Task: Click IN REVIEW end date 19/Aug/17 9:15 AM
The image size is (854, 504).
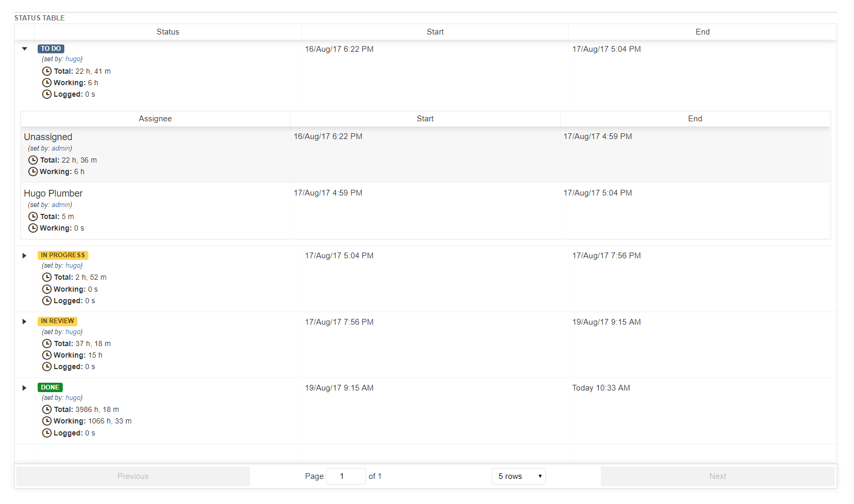Action: 607,322
